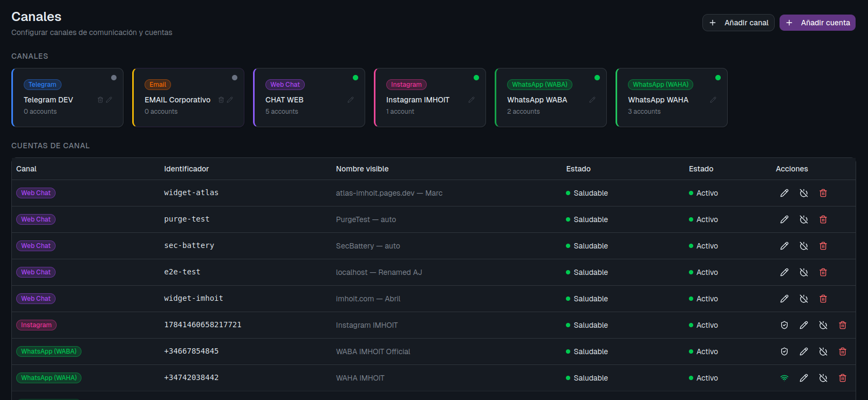
Task: Click the WhatsApp (WABA) tag in table row
Action: click(49, 351)
